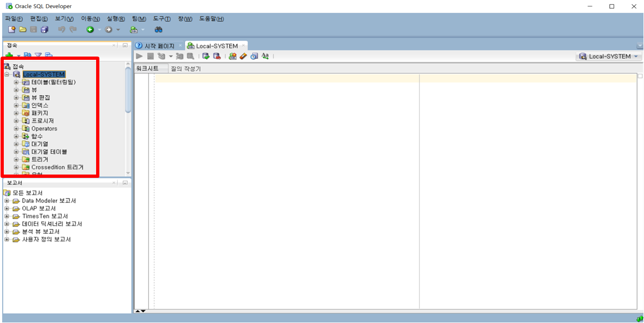The height and width of the screenshot is (323, 644).
Task: Expand the 테이블(필터링됨) node
Action: coord(16,82)
